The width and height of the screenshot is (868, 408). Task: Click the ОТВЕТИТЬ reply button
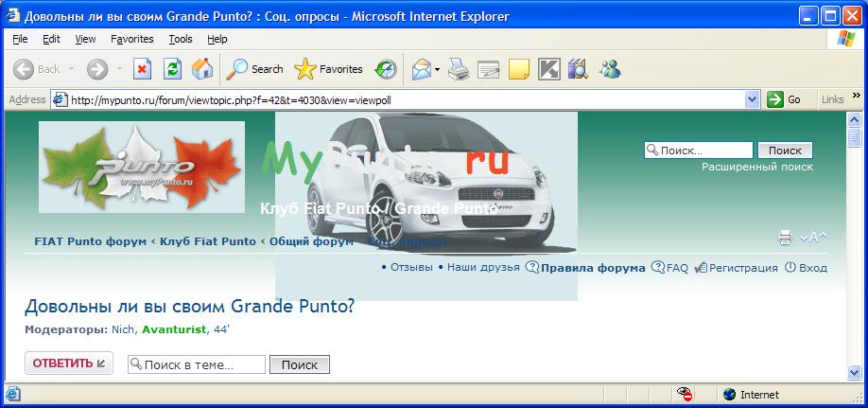pos(69,364)
